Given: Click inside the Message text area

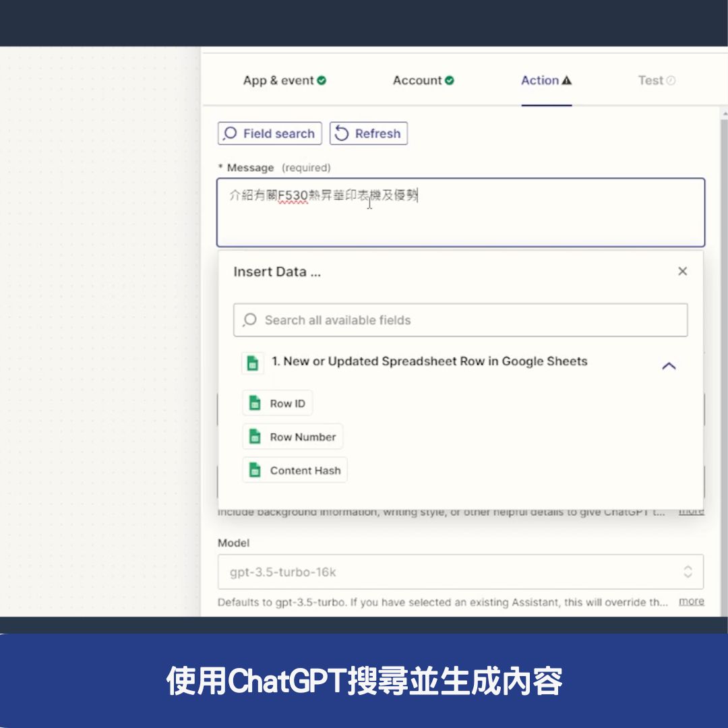Looking at the screenshot, I should 460,212.
